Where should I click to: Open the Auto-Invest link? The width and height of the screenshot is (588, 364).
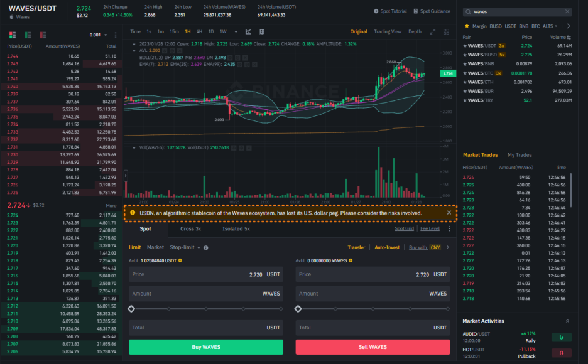387,247
